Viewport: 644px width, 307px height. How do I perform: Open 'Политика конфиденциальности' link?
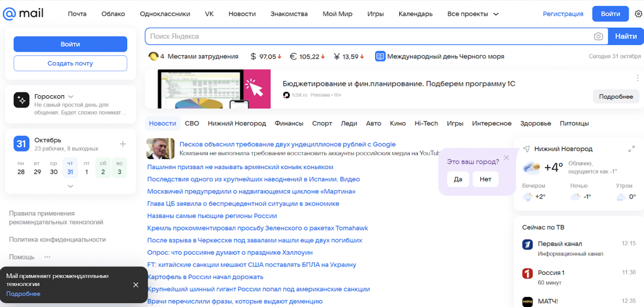[x=57, y=239]
